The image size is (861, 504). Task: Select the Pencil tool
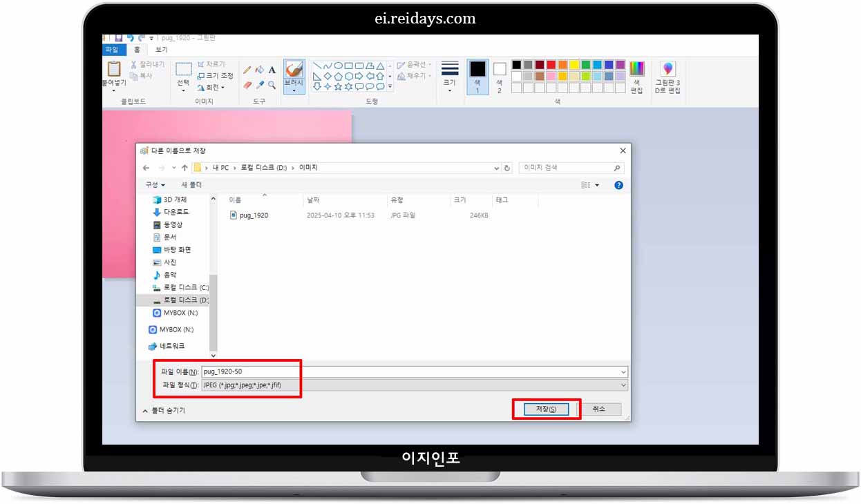point(247,70)
